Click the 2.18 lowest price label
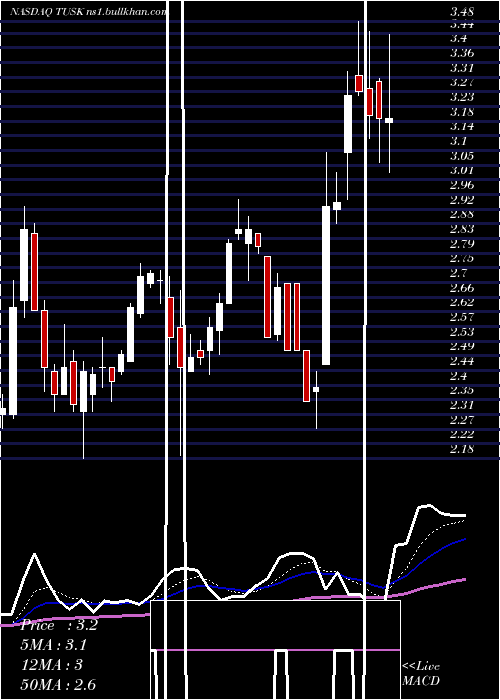Viewport: 500px width, 700px height. [x=462, y=449]
